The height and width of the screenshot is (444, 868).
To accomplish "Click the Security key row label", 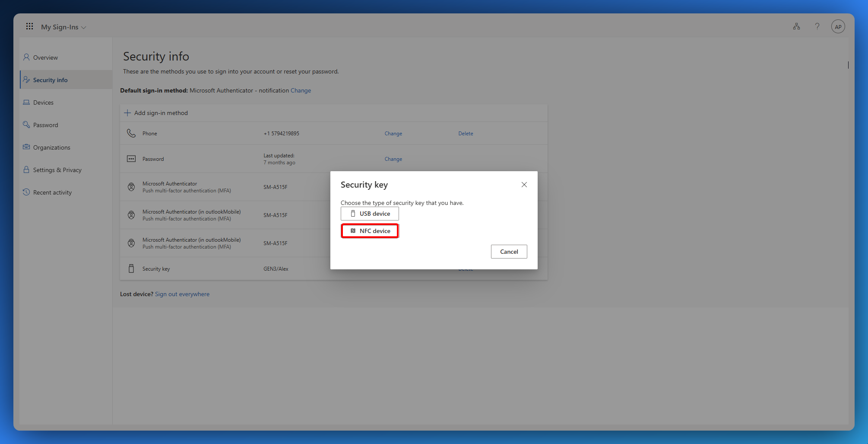I will point(156,269).
